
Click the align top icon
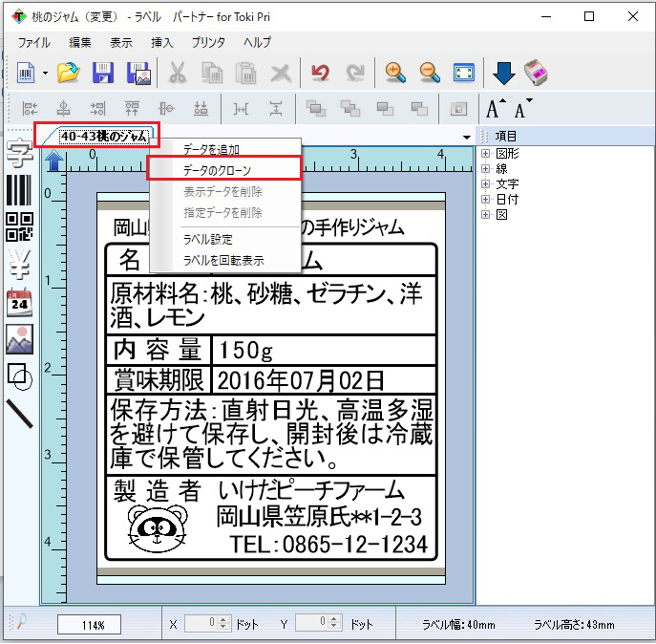(132, 109)
